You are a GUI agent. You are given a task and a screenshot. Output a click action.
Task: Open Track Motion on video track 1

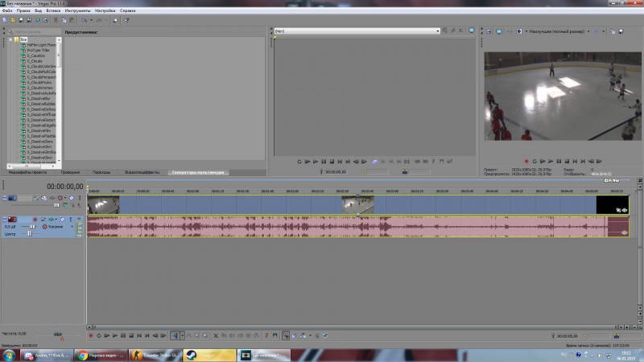pyautogui.click(x=44, y=198)
